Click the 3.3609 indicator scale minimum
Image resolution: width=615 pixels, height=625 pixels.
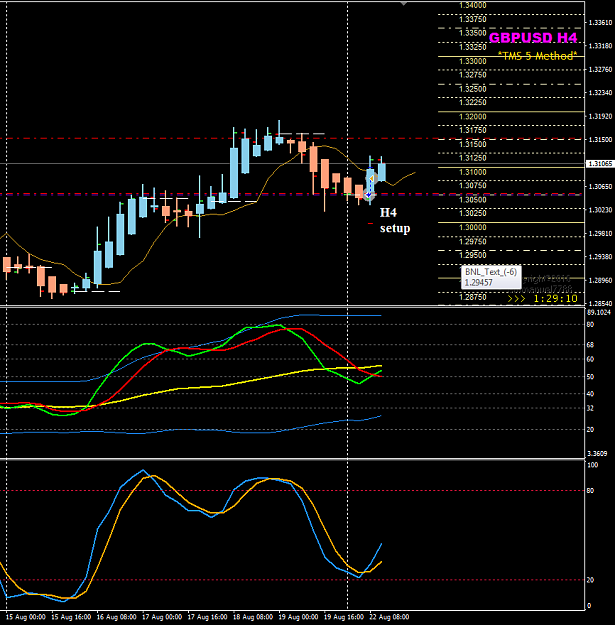(597, 454)
